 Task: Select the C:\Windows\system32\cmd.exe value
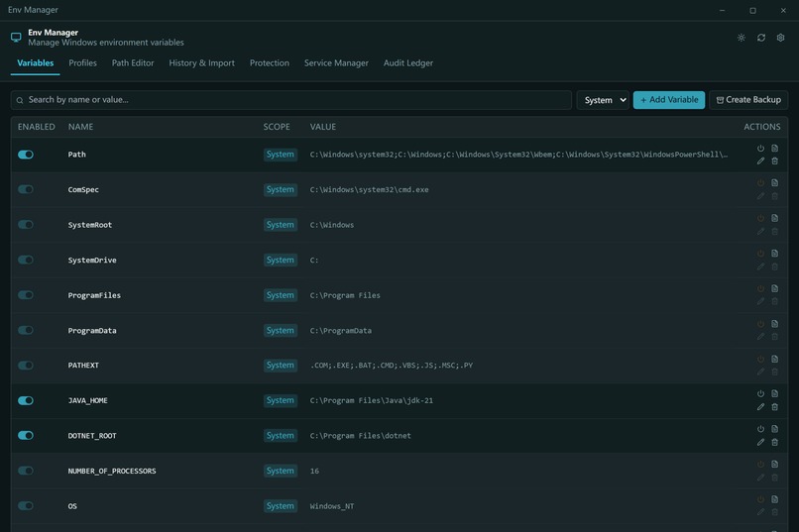pos(370,189)
